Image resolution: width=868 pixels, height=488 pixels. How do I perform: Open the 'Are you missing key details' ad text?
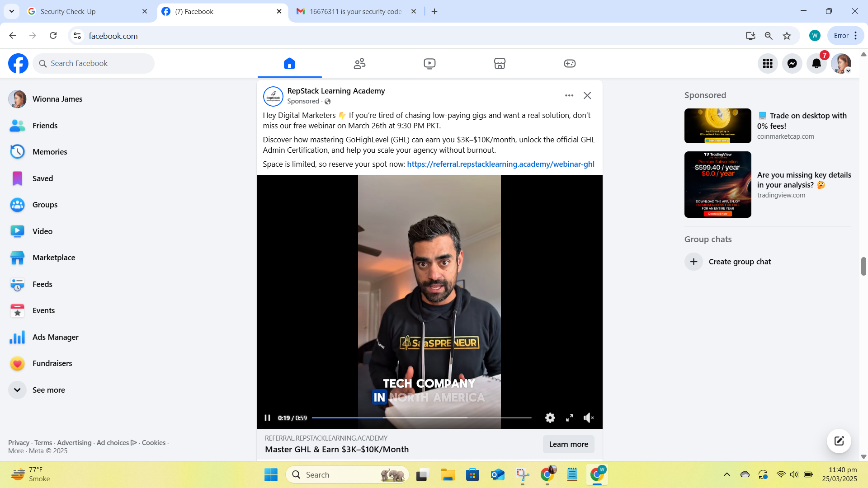click(804, 180)
